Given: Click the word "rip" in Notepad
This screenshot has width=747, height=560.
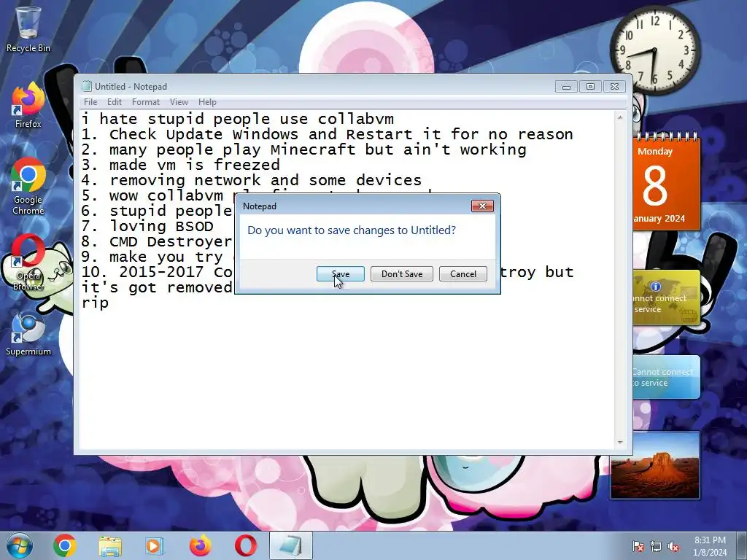Looking at the screenshot, I should pos(96,303).
